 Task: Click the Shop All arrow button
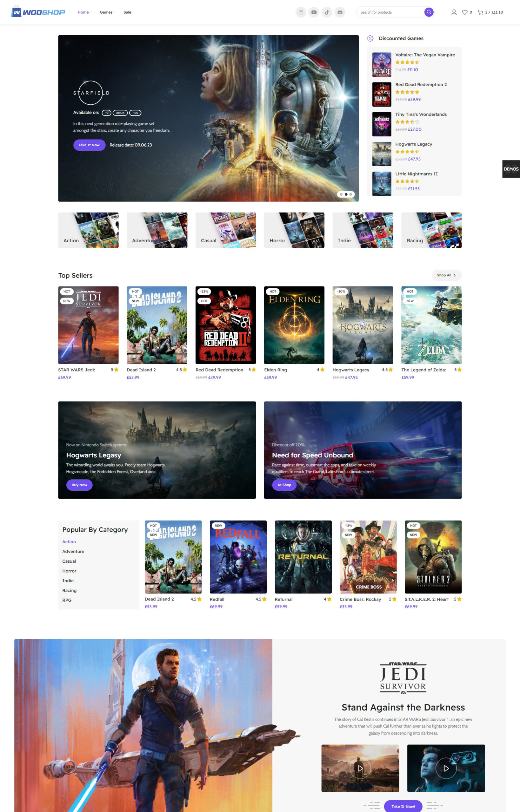click(x=446, y=275)
